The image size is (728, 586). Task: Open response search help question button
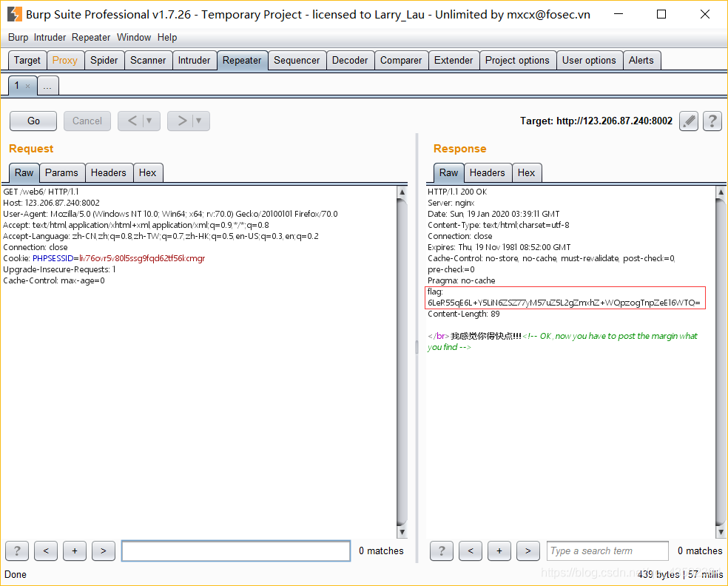(x=442, y=550)
